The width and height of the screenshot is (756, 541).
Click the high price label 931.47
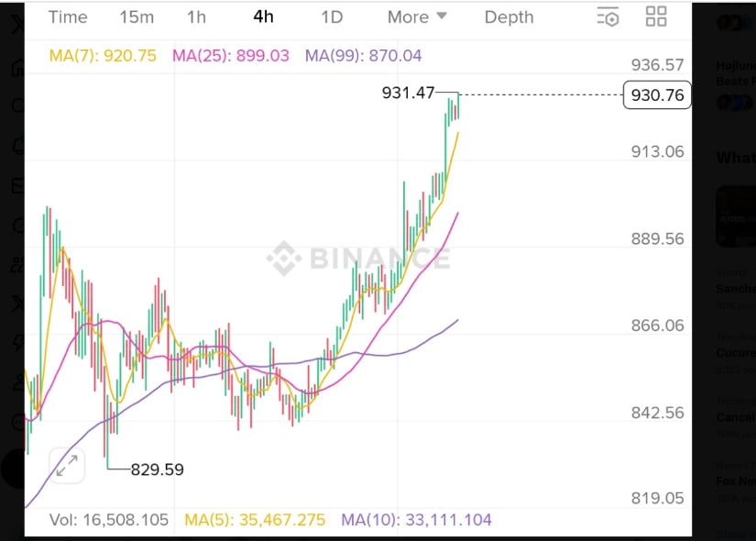tap(408, 93)
